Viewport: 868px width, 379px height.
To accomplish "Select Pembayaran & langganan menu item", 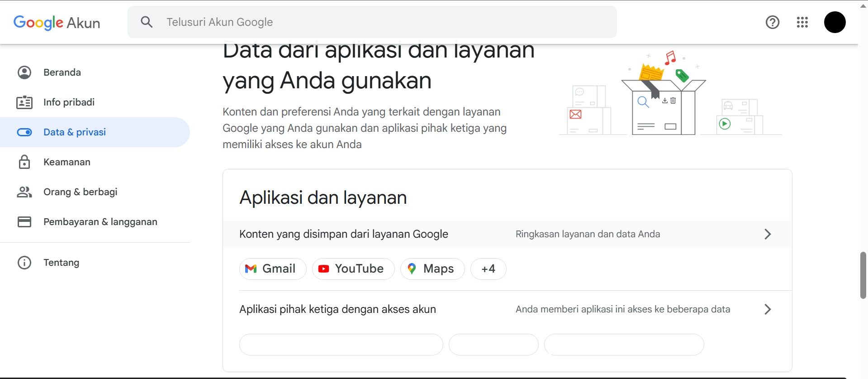I will pyautogui.click(x=100, y=222).
